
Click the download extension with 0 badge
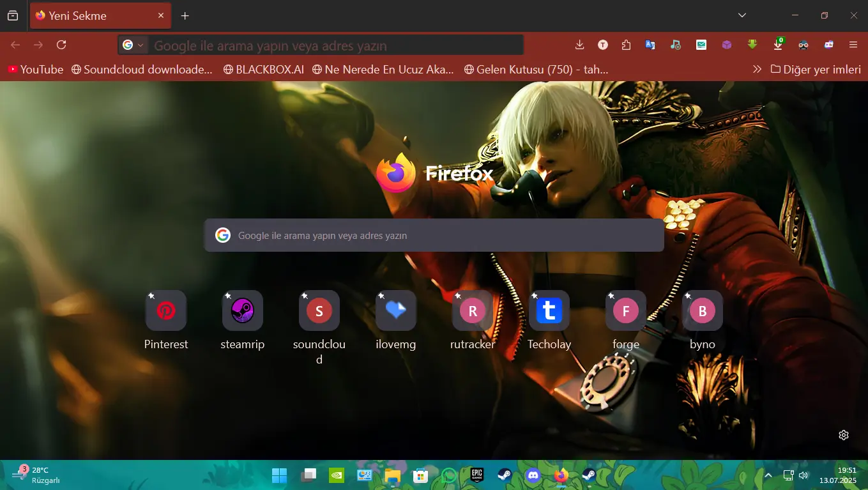click(778, 45)
